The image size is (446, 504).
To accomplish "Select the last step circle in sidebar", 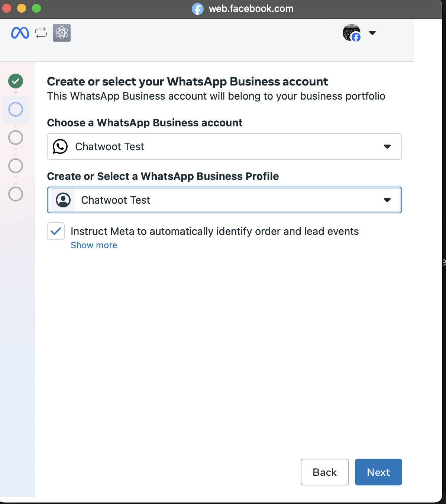I will point(16,194).
